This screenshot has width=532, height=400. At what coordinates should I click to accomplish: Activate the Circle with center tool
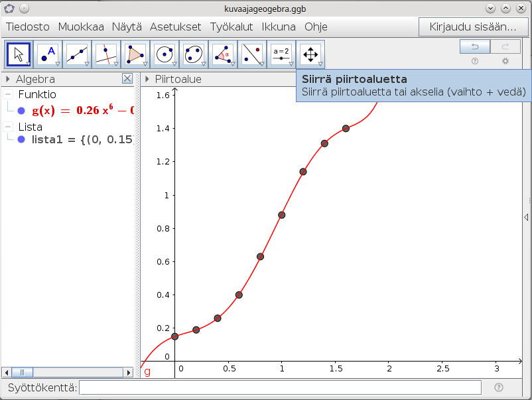tap(165, 54)
